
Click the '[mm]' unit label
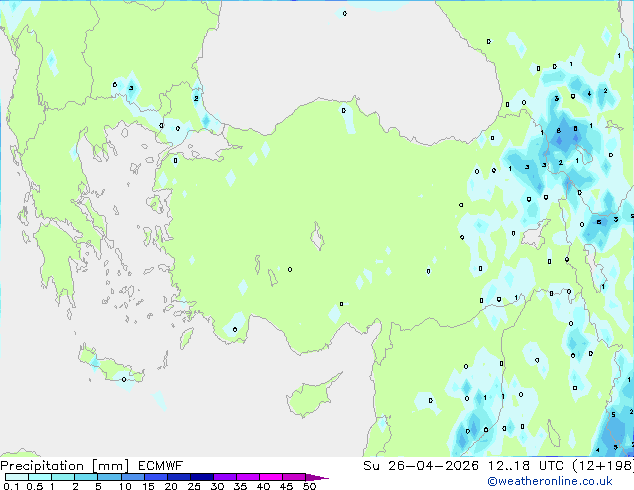[110, 466]
